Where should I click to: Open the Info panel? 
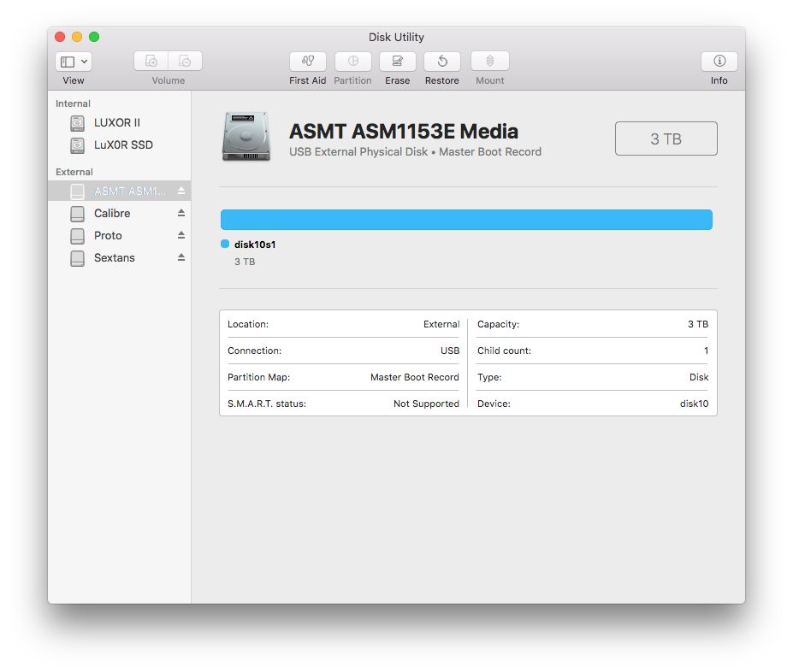coord(719,62)
